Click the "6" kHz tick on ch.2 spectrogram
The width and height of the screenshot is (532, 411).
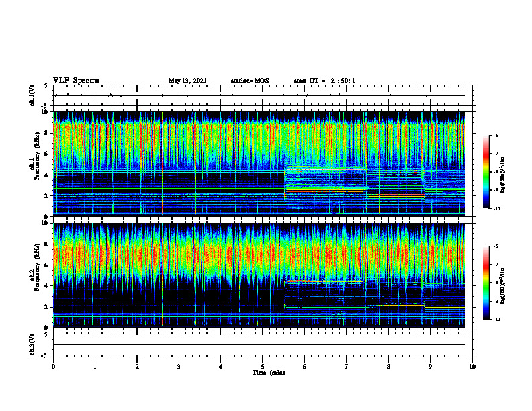pos(47,265)
